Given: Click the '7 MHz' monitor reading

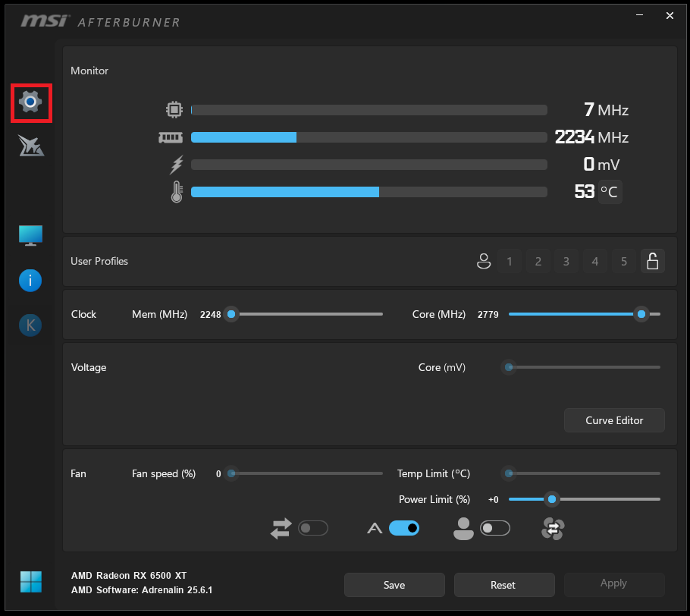Looking at the screenshot, I should pos(606,110).
